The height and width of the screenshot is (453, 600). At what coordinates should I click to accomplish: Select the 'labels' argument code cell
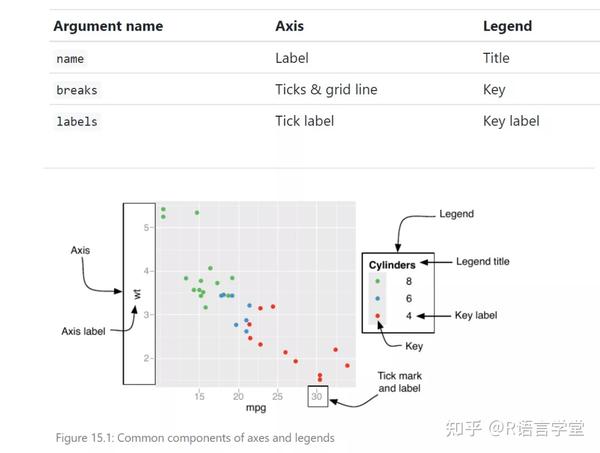(x=77, y=122)
